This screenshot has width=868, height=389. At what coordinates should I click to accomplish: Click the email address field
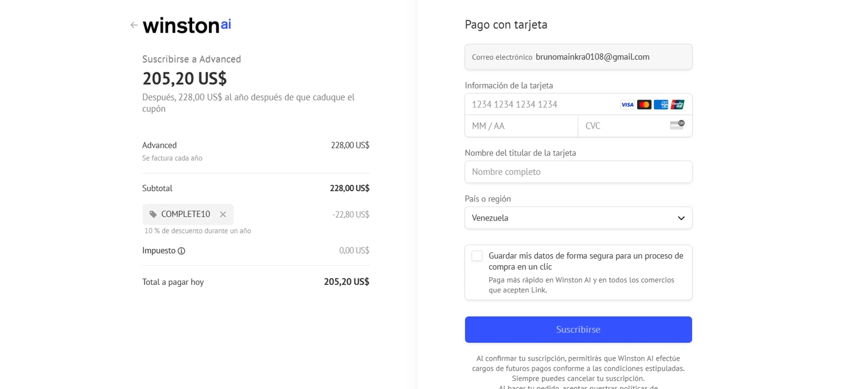[x=592, y=57]
